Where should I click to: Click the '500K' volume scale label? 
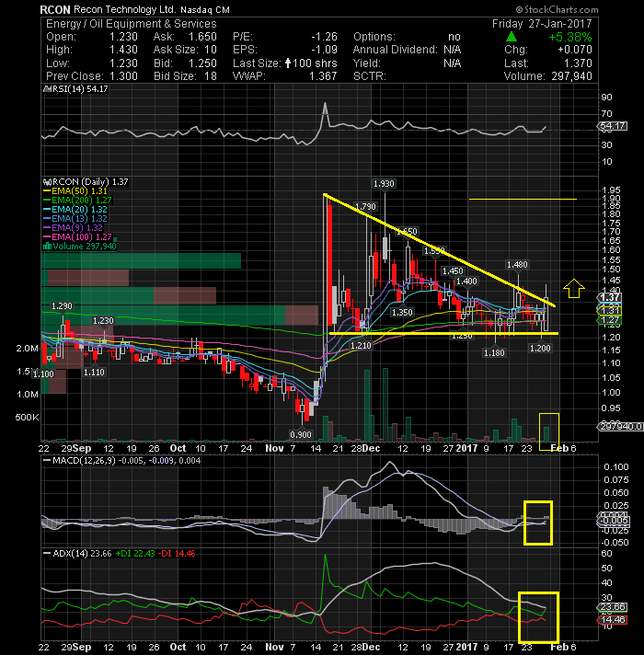click(x=28, y=418)
